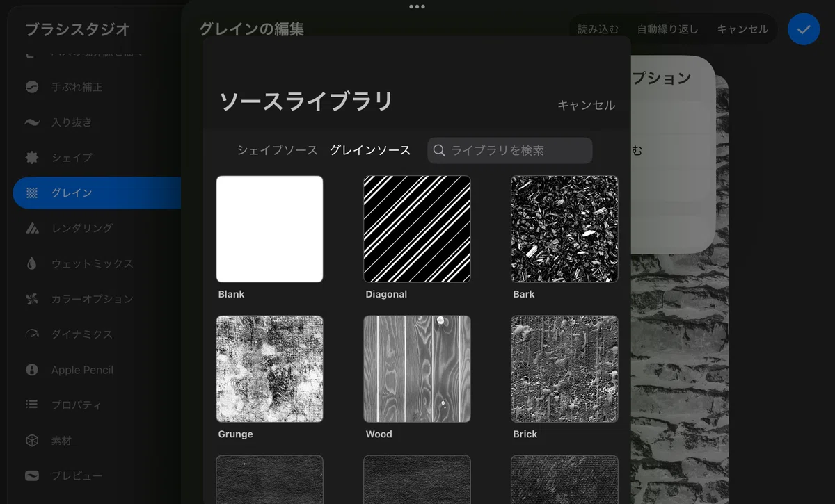
Task: Click the search magnifier icon
Action: point(439,150)
